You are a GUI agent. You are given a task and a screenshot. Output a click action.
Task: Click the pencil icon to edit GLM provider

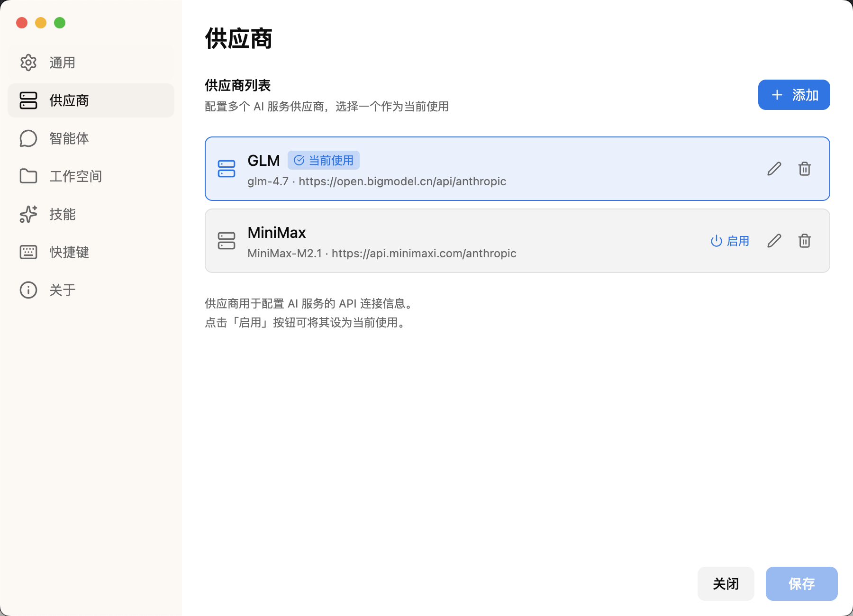coord(774,169)
